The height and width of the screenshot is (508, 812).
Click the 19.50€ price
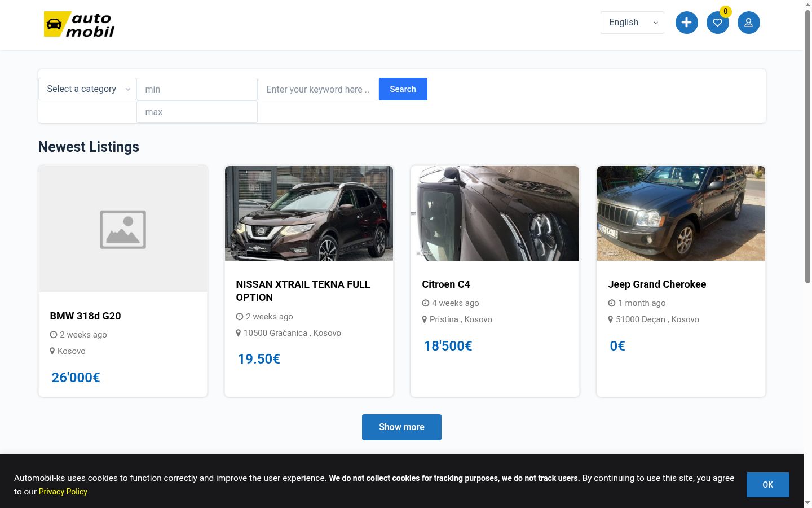pos(259,359)
